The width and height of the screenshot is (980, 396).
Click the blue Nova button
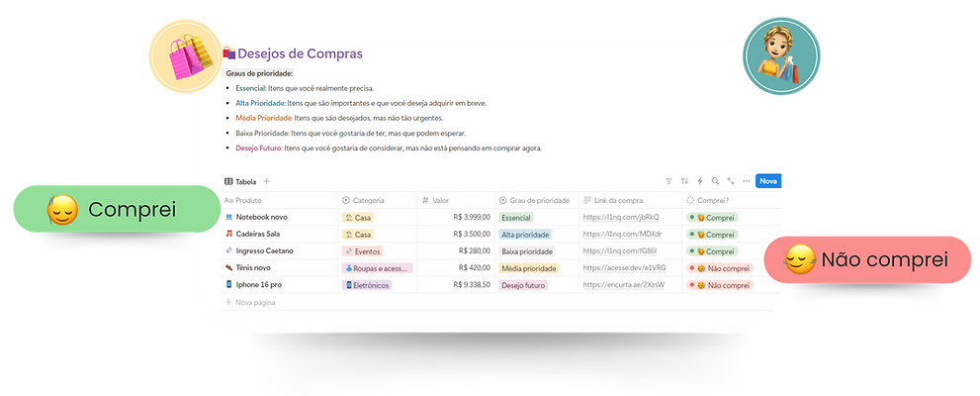click(x=769, y=182)
